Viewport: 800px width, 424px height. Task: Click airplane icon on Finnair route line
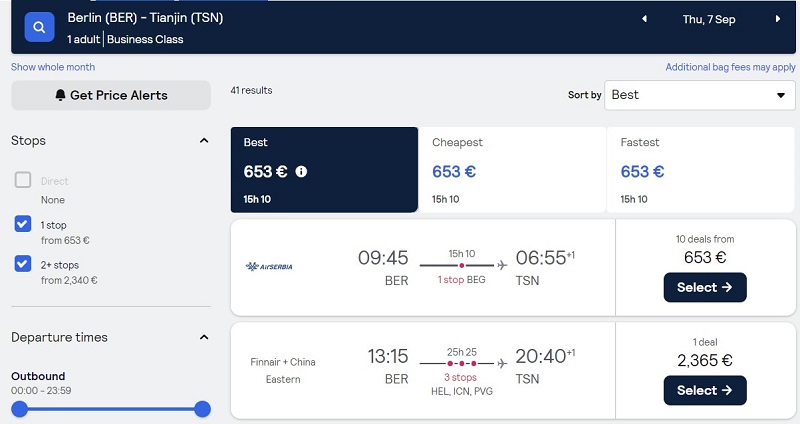pos(502,363)
